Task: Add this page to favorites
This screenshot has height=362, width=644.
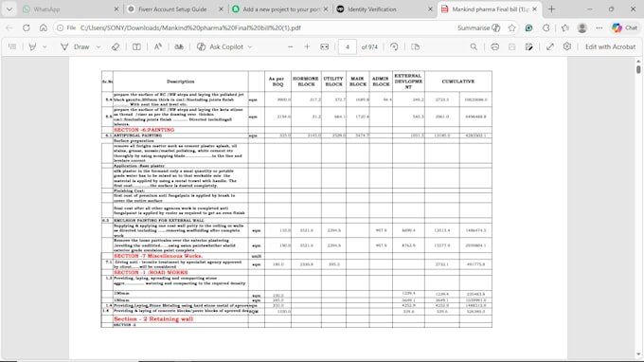Action: (511, 27)
